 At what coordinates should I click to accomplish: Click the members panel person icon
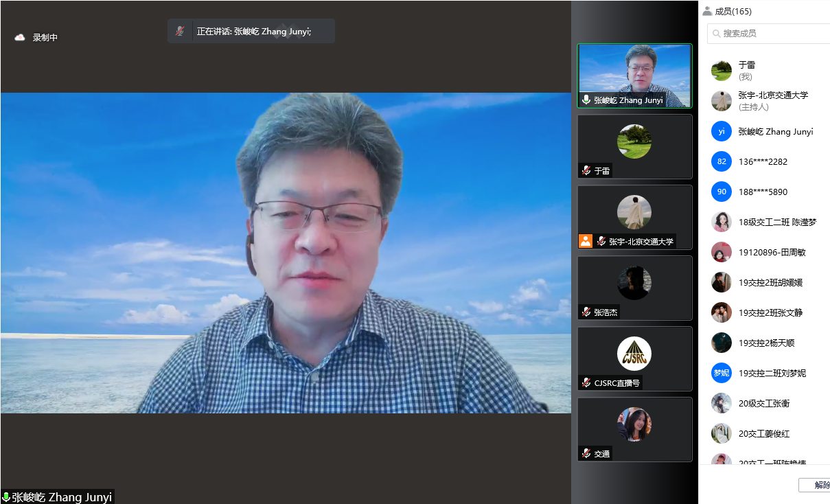(x=707, y=11)
